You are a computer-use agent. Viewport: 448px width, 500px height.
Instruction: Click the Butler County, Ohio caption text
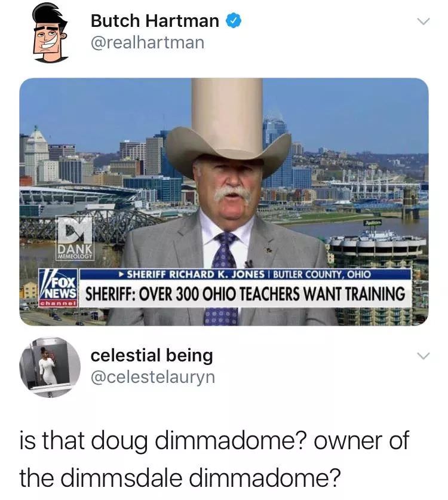coord(322,274)
